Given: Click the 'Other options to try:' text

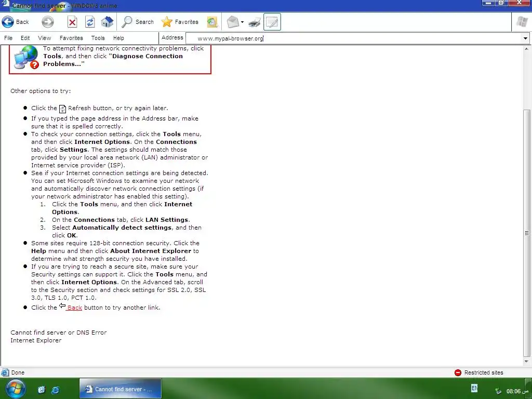Looking at the screenshot, I should pos(41,91).
